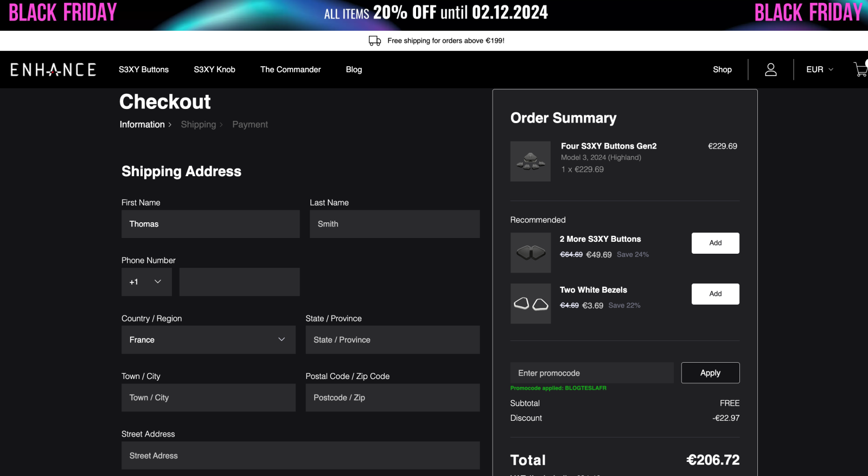Image resolution: width=868 pixels, height=476 pixels.
Task: Open the S3XY Buttons menu
Action: 144,69
